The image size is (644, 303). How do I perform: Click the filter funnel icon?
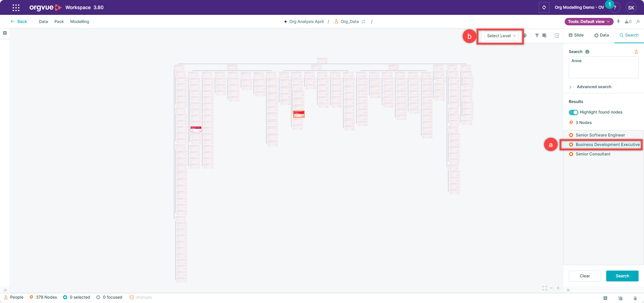[x=537, y=35]
